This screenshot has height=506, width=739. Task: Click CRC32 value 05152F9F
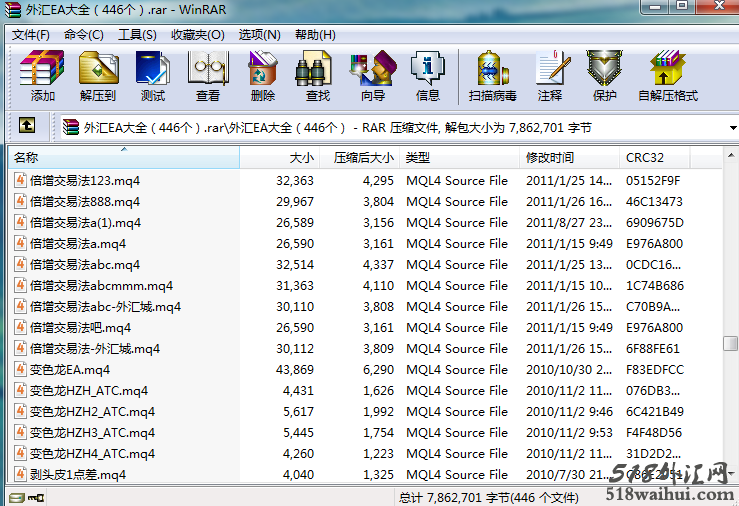coord(653,180)
